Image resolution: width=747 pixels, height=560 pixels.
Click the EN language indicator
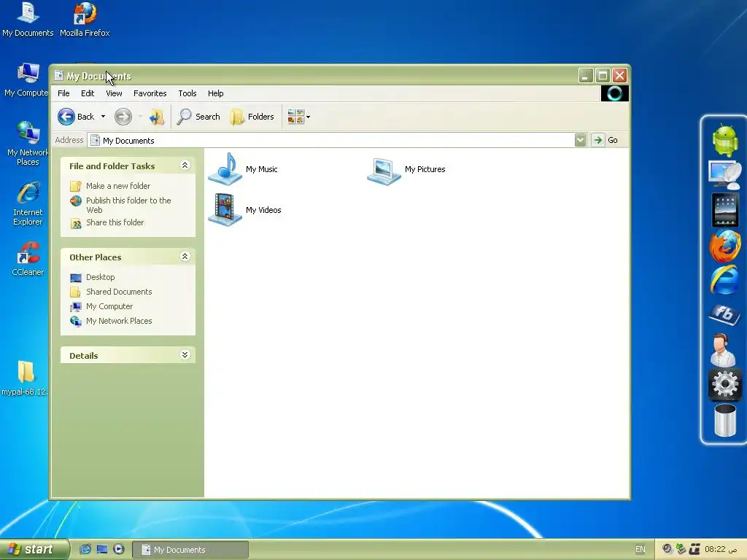pos(640,550)
